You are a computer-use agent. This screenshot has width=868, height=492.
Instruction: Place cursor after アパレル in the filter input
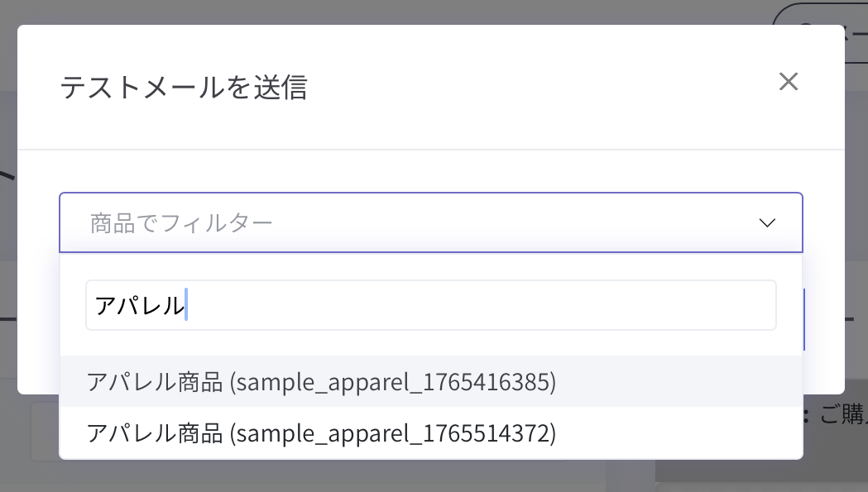coord(187,305)
